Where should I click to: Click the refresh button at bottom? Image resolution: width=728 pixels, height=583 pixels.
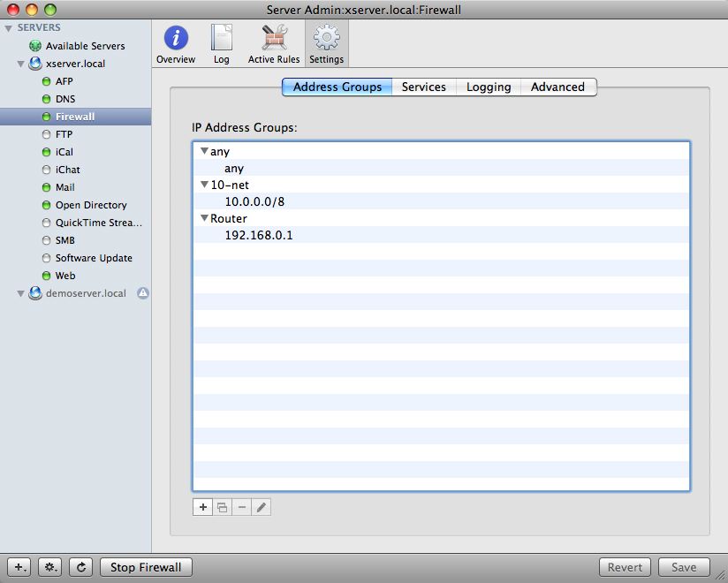(x=80, y=567)
